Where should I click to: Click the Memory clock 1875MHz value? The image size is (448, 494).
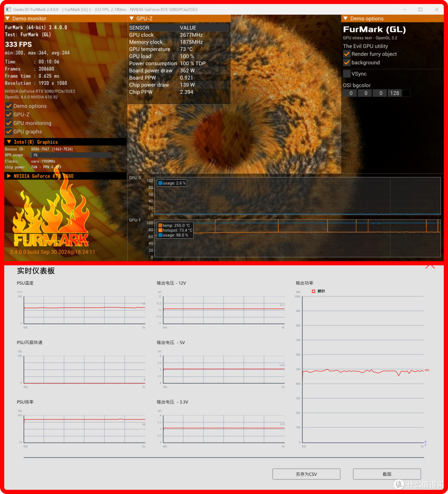[x=191, y=42]
